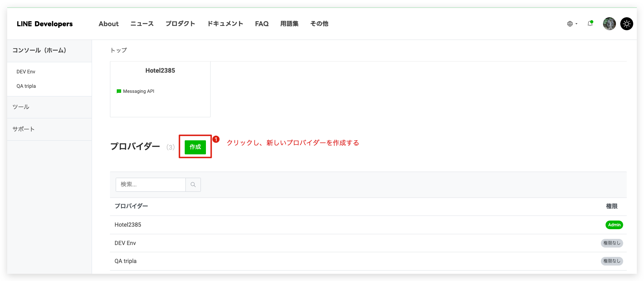The image size is (644, 281).
Task: Open the プロダクト menu item
Action: point(180,24)
